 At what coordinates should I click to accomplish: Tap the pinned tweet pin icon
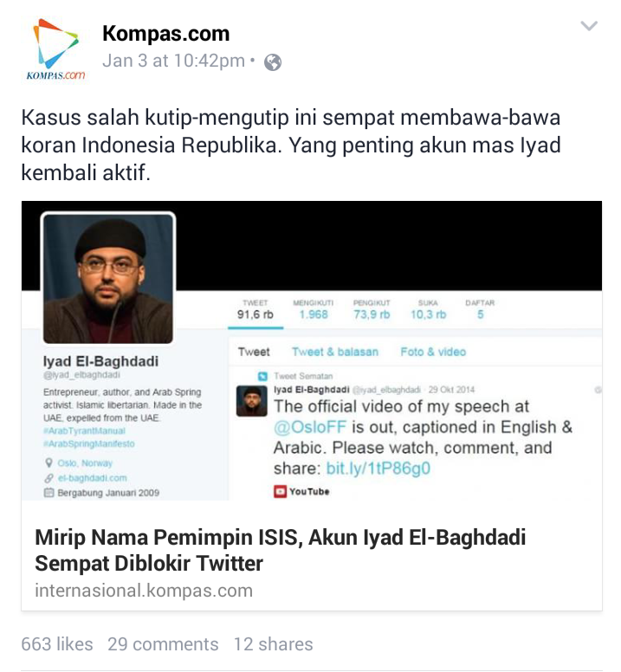(262, 377)
